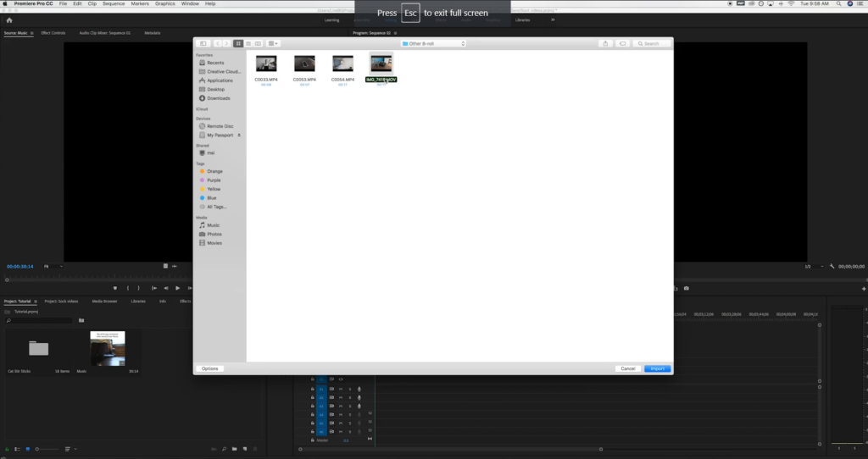This screenshot has width=868, height=459.
Task: Switch Project panel to icon view
Action: pyautogui.click(x=28, y=449)
